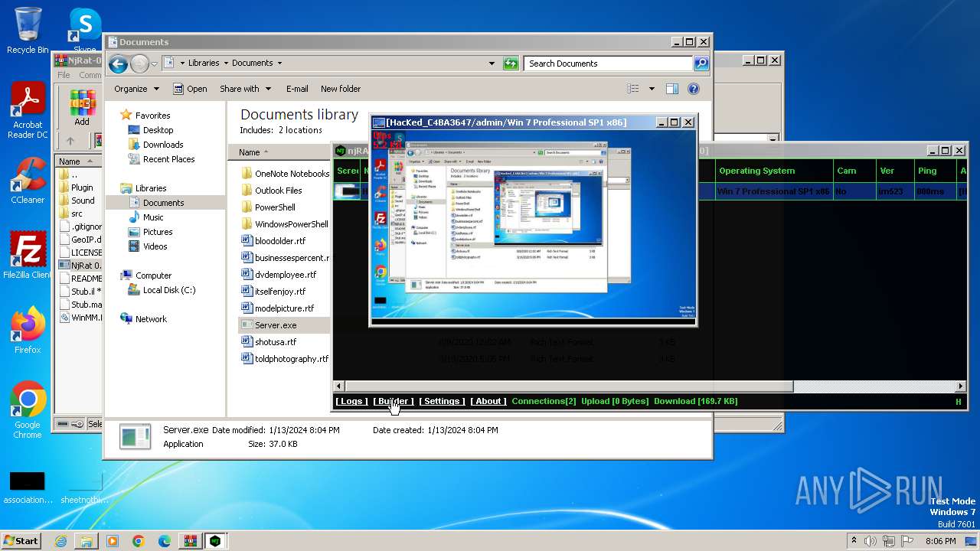Click the Action Center flag in system tray
This screenshot has height=551, width=980.
click(x=907, y=541)
